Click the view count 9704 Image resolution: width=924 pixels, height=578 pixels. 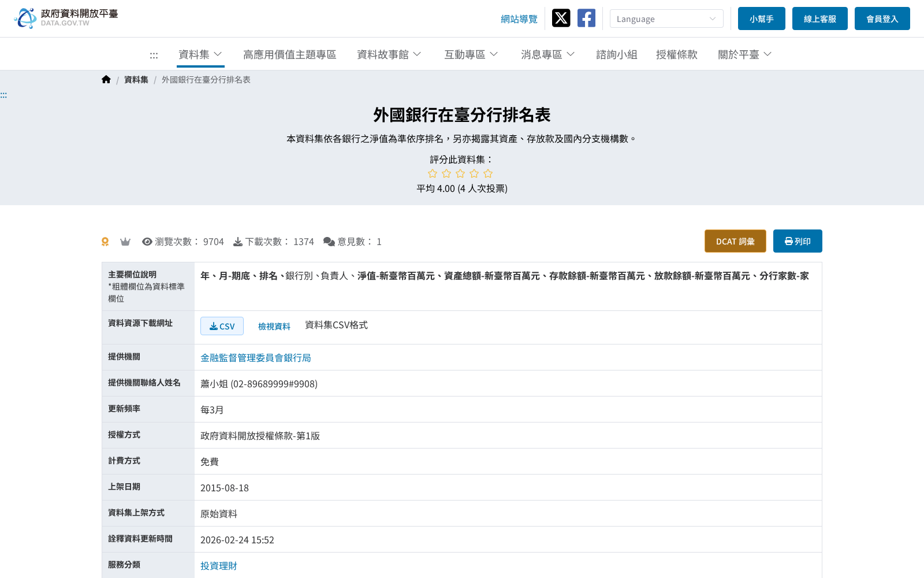[214, 242]
